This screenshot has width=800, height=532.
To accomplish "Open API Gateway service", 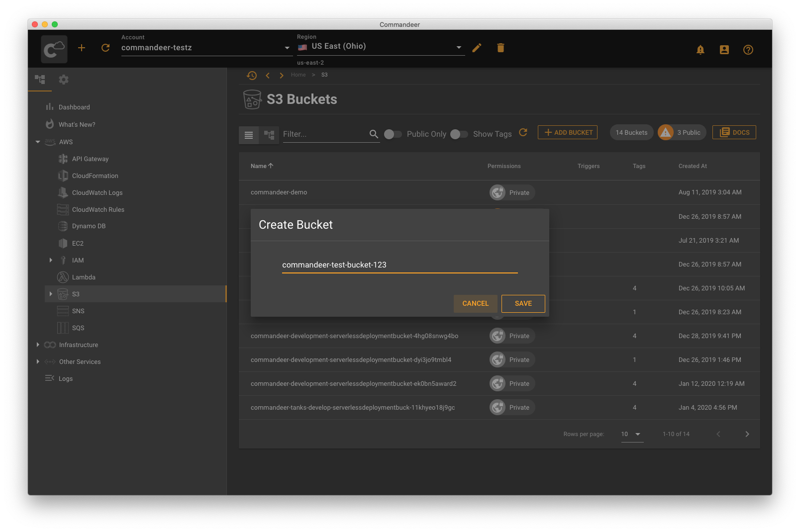I will [x=90, y=159].
